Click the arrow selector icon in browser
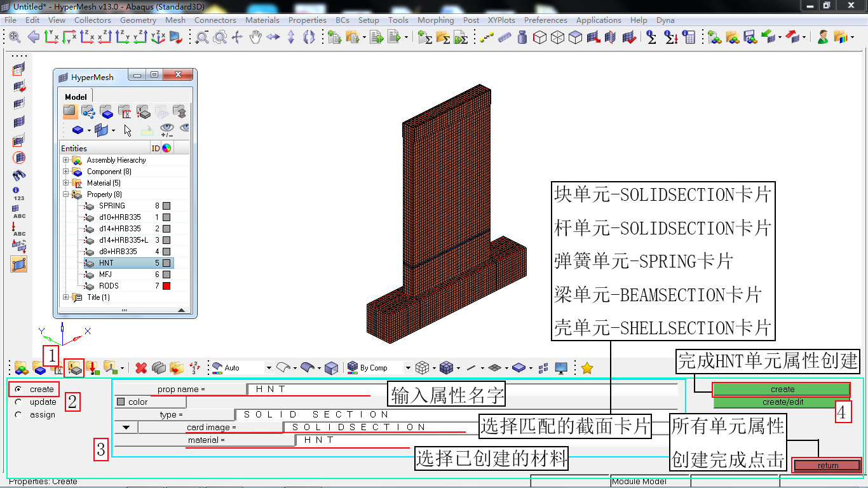 128,130
